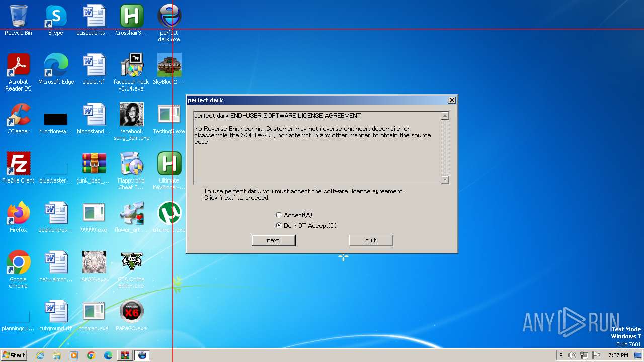
Task: Open Chrome from the taskbar
Action: point(91,355)
